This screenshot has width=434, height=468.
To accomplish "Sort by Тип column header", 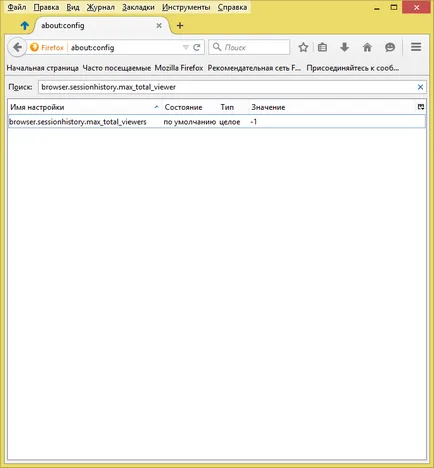I will pos(233,107).
